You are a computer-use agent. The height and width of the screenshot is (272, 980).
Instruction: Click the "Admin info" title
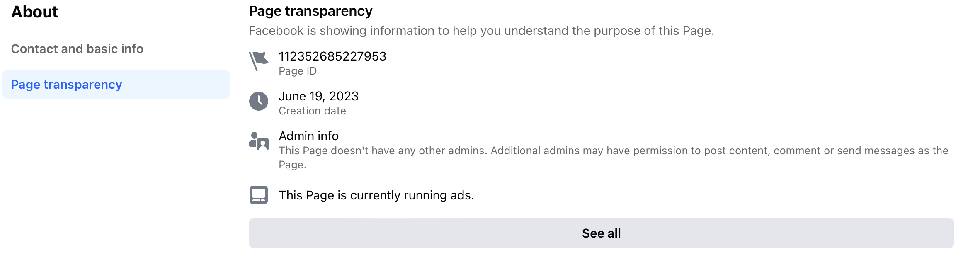point(309,136)
